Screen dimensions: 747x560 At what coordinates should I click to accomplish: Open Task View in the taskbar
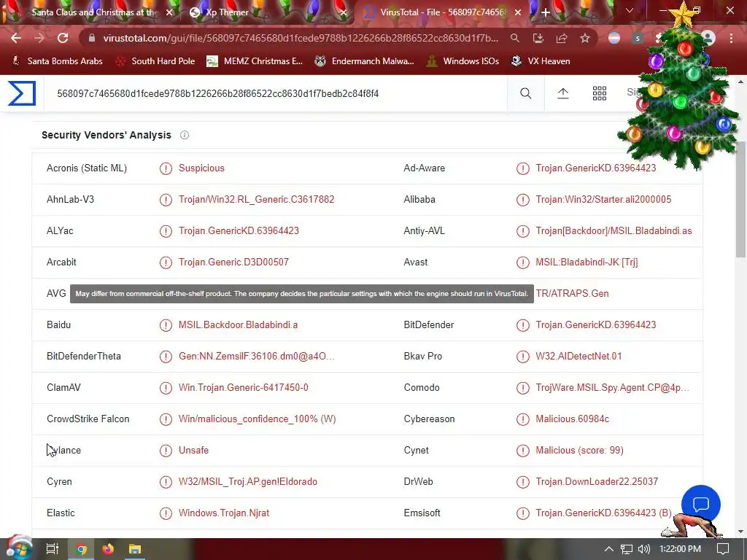coord(53,549)
